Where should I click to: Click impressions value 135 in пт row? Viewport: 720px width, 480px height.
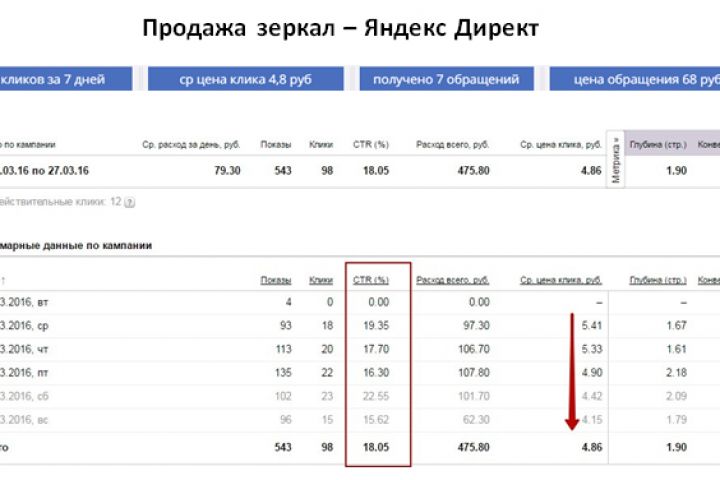coord(283,373)
